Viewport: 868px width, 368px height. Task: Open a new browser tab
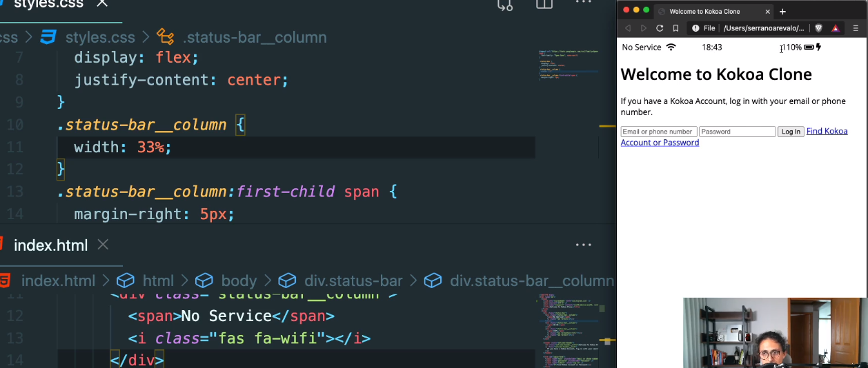[x=782, y=12]
